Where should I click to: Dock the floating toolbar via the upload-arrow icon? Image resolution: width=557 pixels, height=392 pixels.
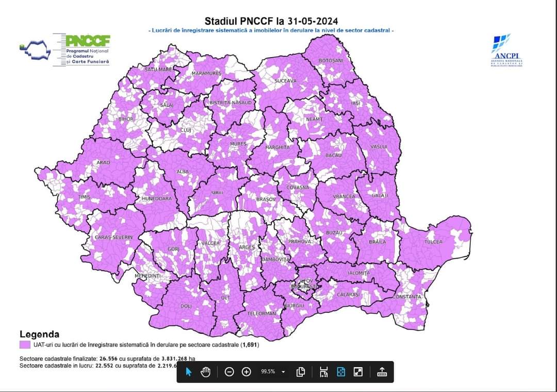click(x=382, y=372)
